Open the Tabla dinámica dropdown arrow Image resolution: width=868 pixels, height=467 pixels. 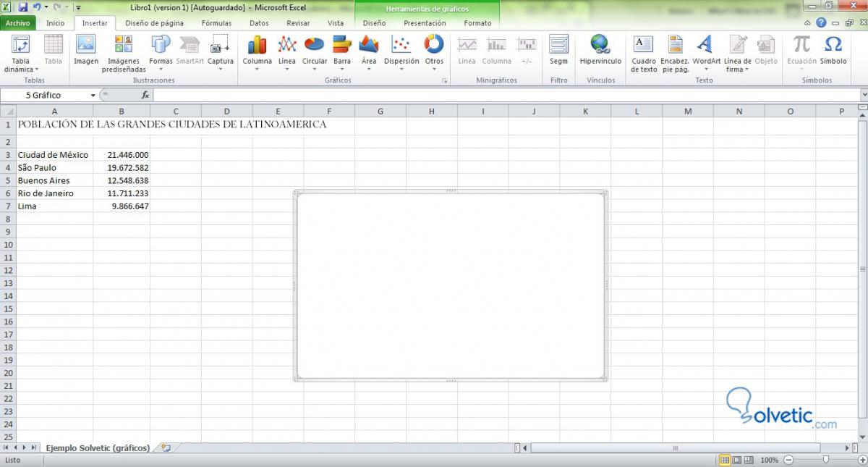tap(37, 70)
